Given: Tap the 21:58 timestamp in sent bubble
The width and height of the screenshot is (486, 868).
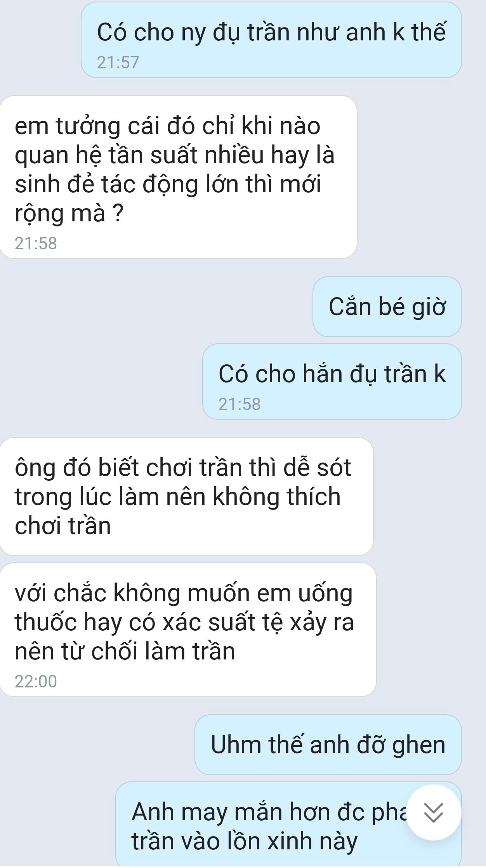Looking at the screenshot, I should [240, 404].
